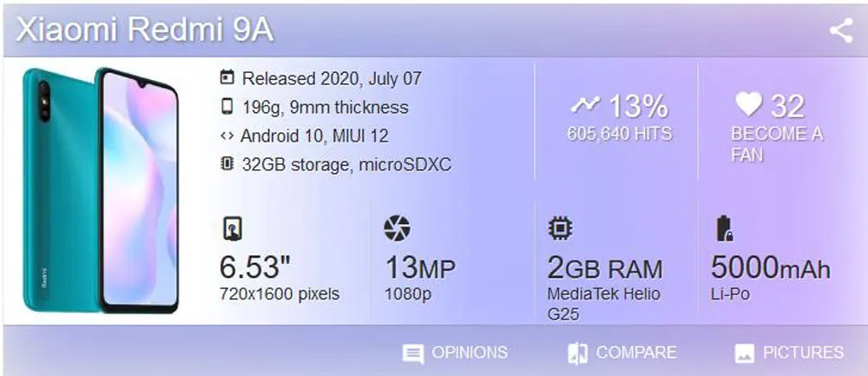Screen dimensions: 868x376
Task: Click the share icon in header
Action: click(840, 31)
